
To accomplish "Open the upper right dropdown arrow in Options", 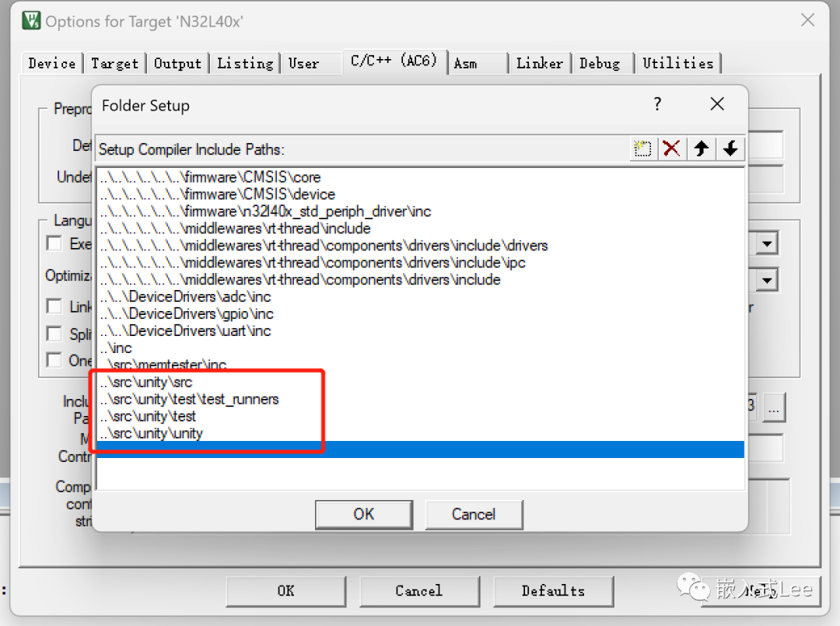I will click(767, 244).
